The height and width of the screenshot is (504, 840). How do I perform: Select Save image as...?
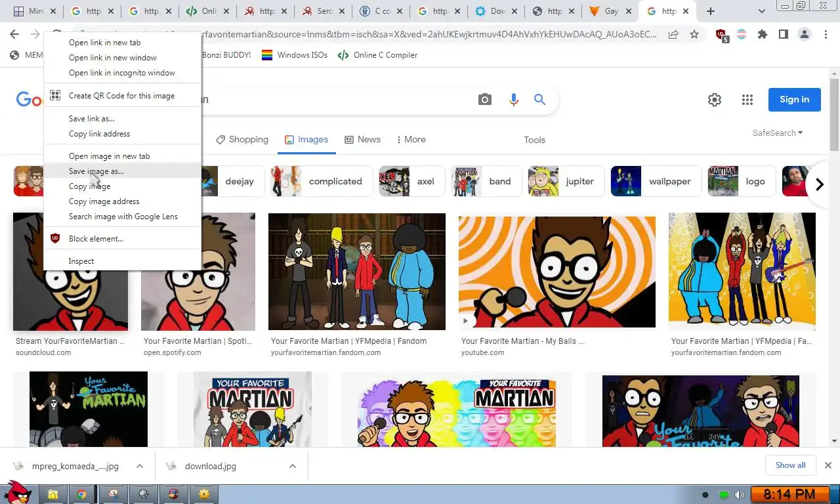(122, 171)
